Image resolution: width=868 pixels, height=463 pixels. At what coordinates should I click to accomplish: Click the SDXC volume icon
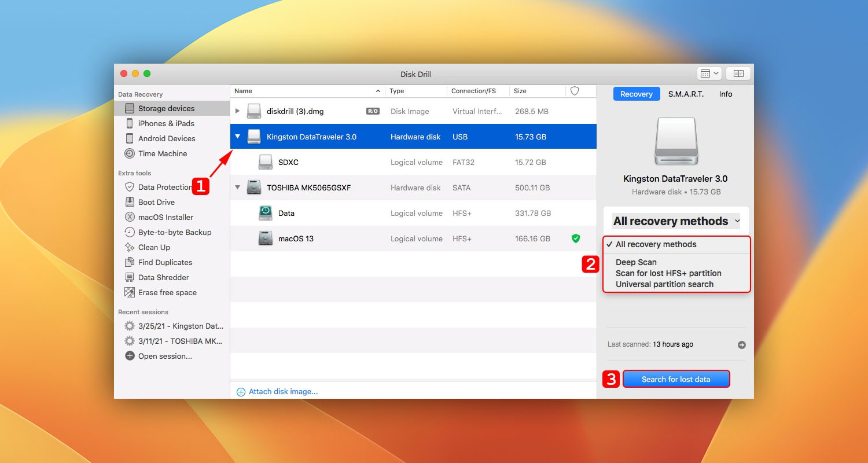tap(266, 162)
